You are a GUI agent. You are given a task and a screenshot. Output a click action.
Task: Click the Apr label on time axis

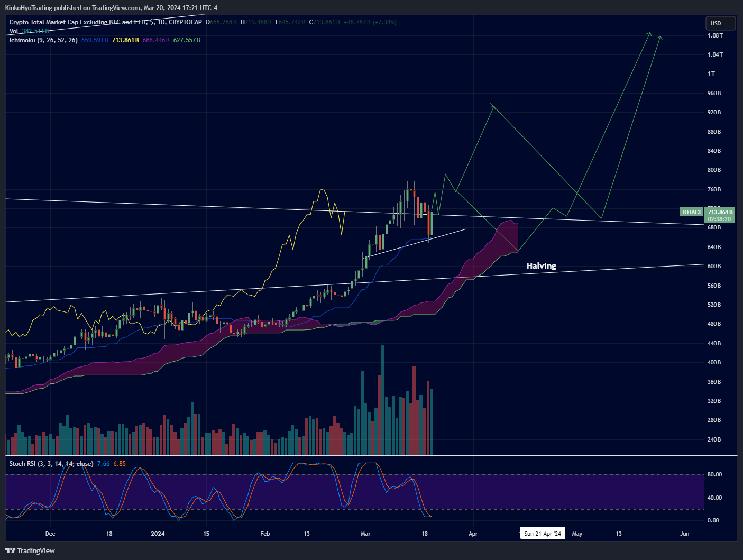(473, 534)
